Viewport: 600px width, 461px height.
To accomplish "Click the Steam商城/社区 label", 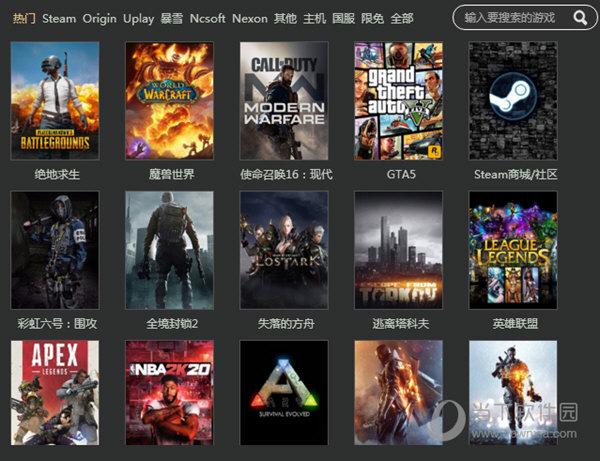I will pos(515,174).
